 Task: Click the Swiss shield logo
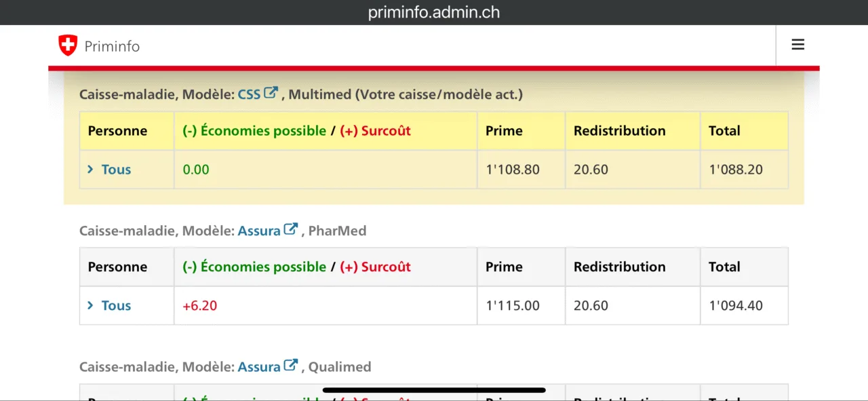[x=68, y=45]
